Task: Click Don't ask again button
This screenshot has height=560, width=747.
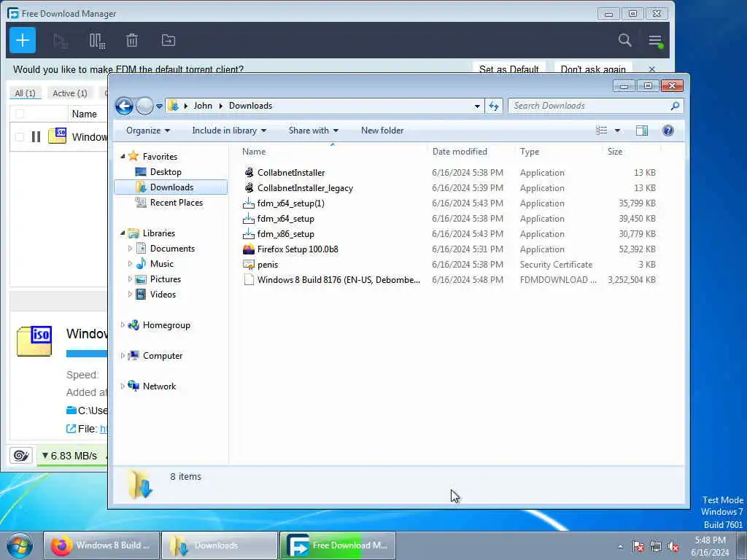Action: 592,69
